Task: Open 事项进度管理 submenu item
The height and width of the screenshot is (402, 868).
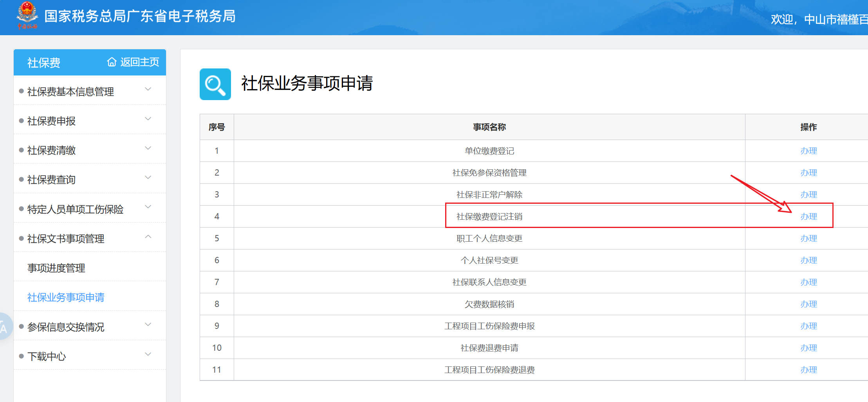Action: [x=56, y=268]
